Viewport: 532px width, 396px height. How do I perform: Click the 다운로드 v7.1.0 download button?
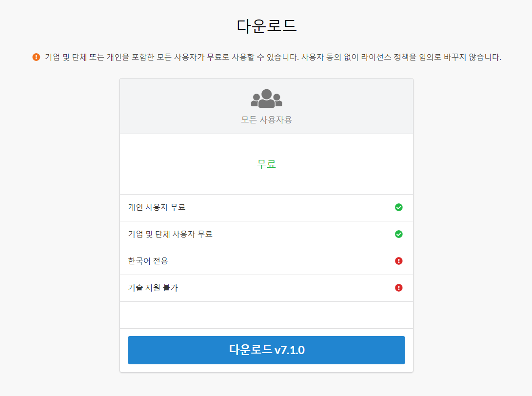coord(266,350)
